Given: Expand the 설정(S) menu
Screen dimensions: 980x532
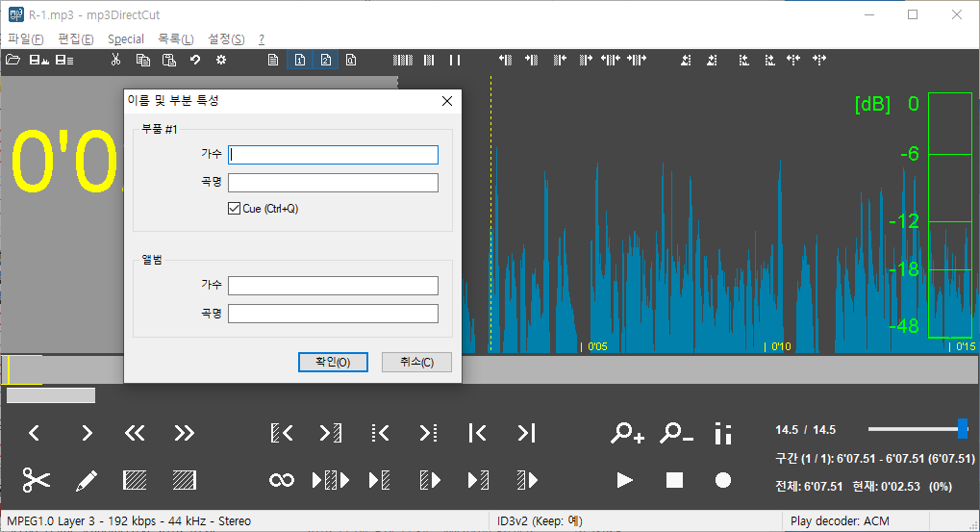Looking at the screenshot, I should 226,39.
